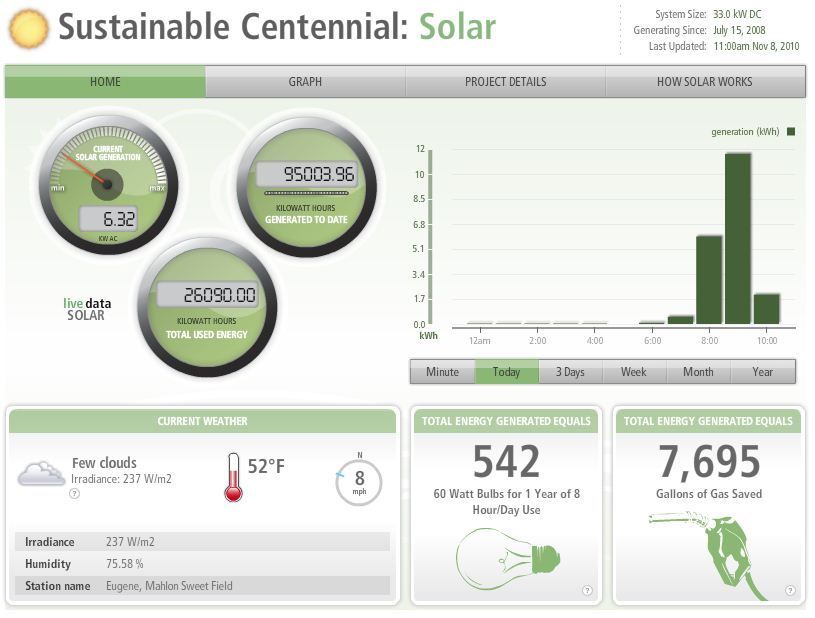The height and width of the screenshot is (618, 815).
Task: Click the Minute button
Action: [x=442, y=371]
